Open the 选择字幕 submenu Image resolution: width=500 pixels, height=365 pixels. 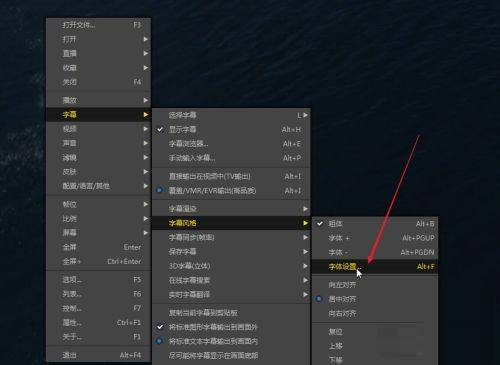pos(231,115)
